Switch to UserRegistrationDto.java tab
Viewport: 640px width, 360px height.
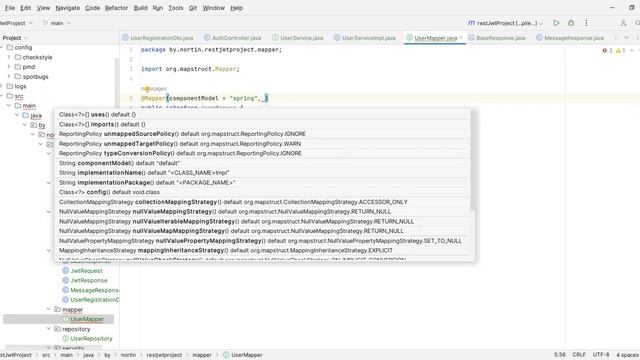[158, 38]
